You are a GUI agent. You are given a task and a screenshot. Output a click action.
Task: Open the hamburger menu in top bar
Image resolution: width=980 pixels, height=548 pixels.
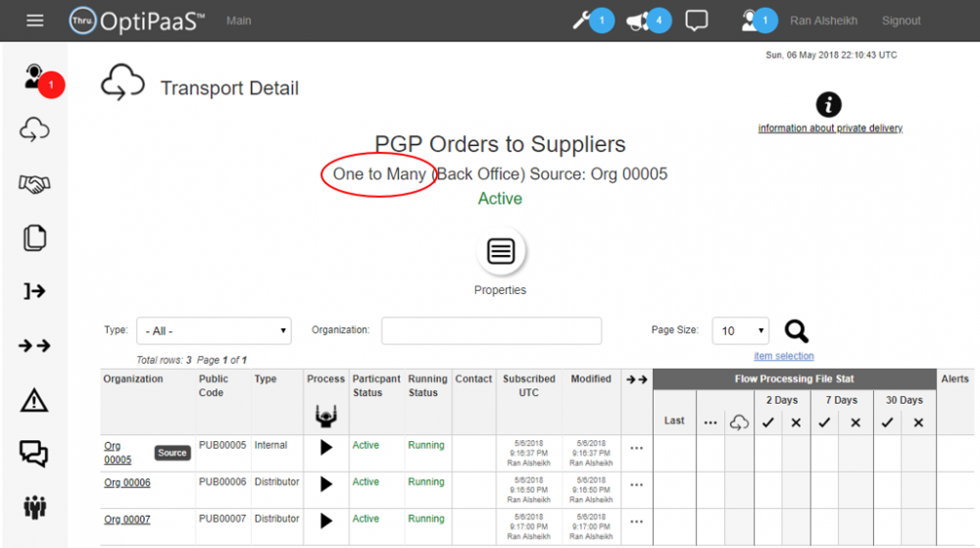[x=35, y=21]
